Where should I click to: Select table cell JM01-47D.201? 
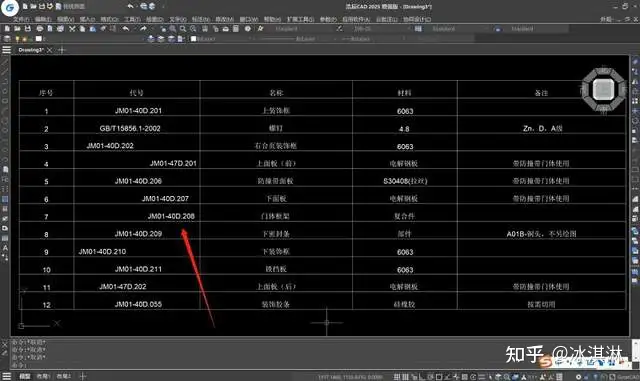(x=173, y=163)
